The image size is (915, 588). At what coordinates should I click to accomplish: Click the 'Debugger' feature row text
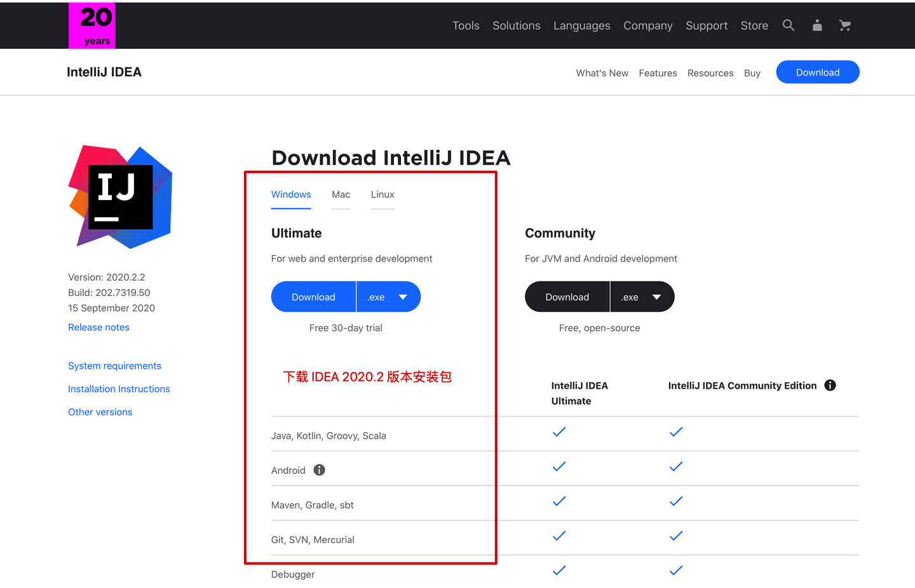pyautogui.click(x=293, y=574)
